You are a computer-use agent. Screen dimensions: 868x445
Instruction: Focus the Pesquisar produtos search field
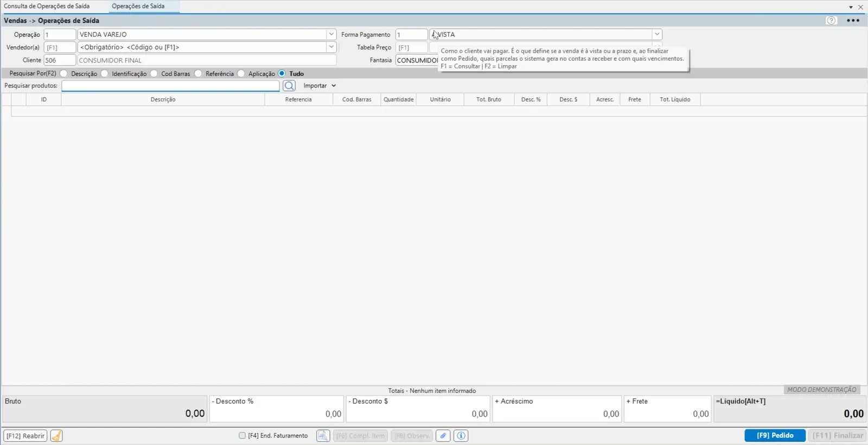170,86
